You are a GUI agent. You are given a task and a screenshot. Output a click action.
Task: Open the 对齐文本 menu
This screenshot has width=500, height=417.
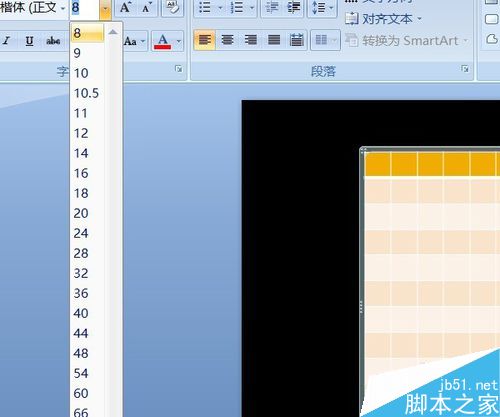pos(383,19)
